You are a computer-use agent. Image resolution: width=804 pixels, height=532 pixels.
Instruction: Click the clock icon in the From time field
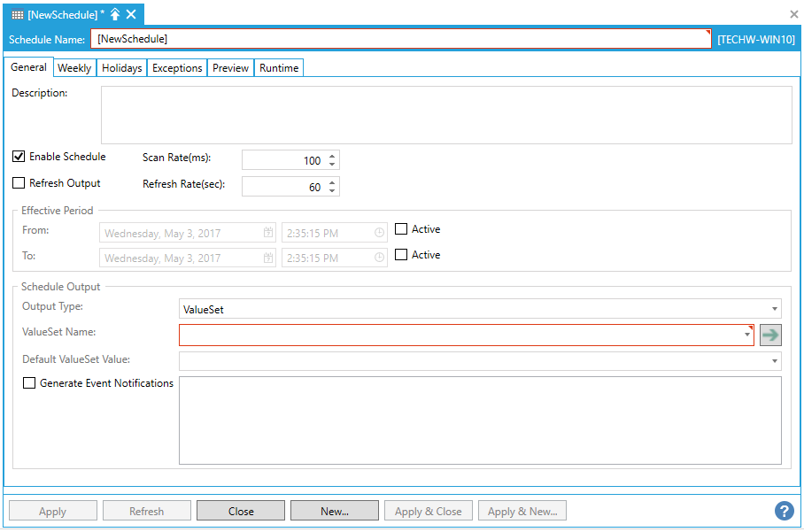(x=379, y=234)
